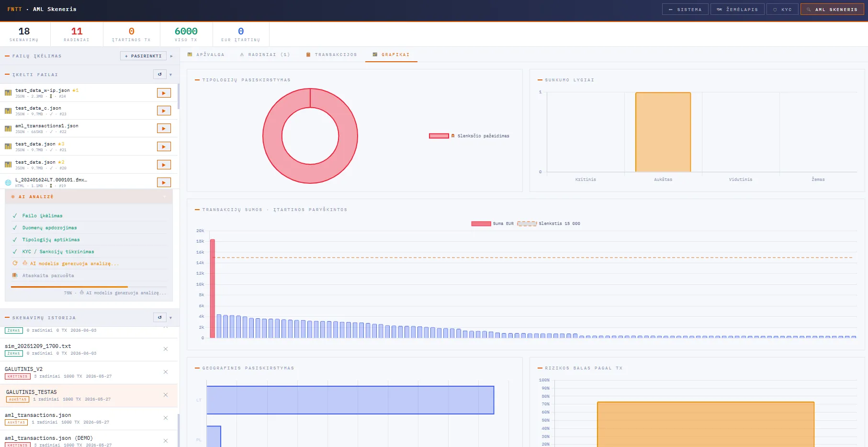This screenshot has height=447, width=868.
Task: Click the 6000 Viso TX stat card
Action: (186, 34)
